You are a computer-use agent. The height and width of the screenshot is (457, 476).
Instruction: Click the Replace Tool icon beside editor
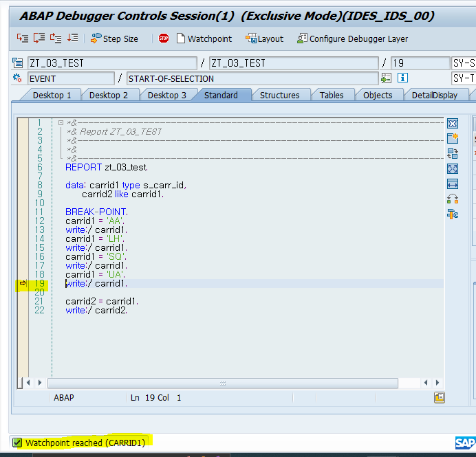[453, 154]
